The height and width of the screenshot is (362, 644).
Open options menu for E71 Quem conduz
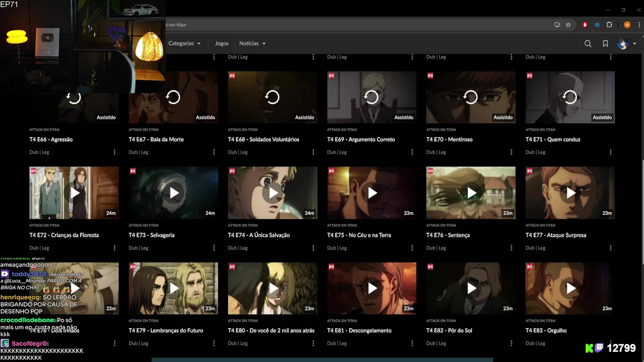pyautogui.click(x=611, y=152)
